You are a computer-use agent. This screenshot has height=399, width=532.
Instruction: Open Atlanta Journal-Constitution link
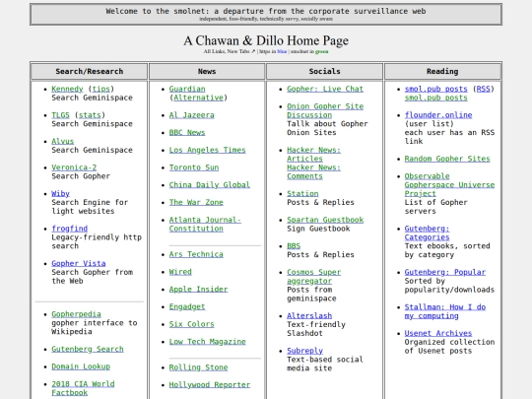(x=205, y=224)
